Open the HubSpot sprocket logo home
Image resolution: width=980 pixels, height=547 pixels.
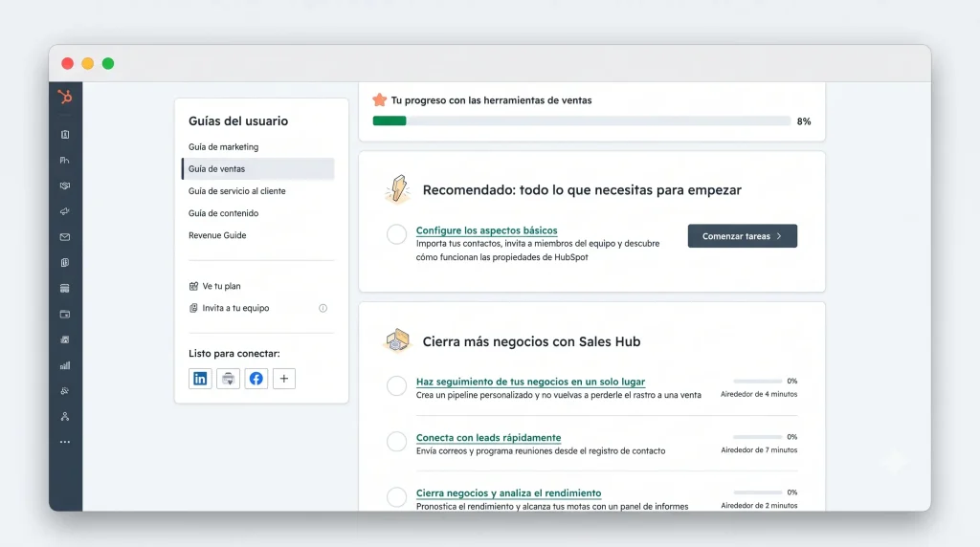(65, 97)
